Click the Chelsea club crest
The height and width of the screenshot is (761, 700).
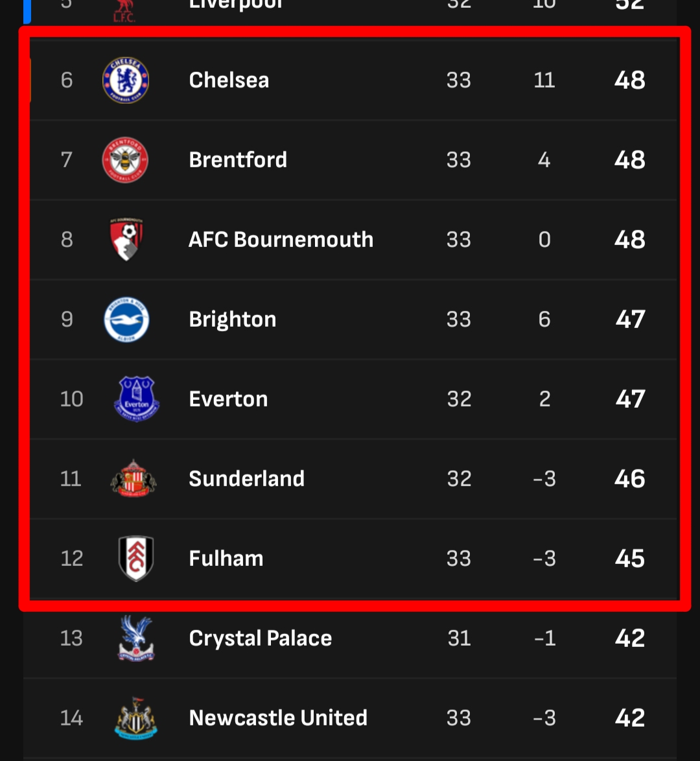pos(126,80)
